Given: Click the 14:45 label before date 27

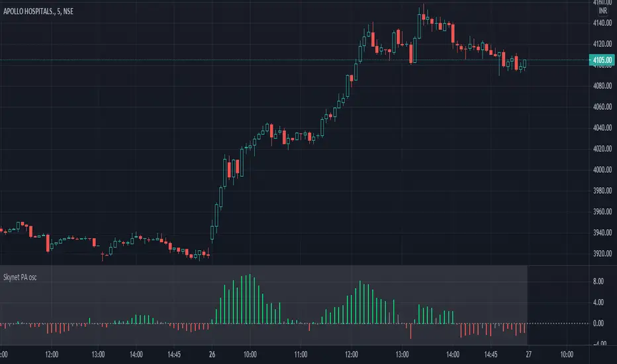Looking at the screenshot, I should pyautogui.click(x=493, y=353).
